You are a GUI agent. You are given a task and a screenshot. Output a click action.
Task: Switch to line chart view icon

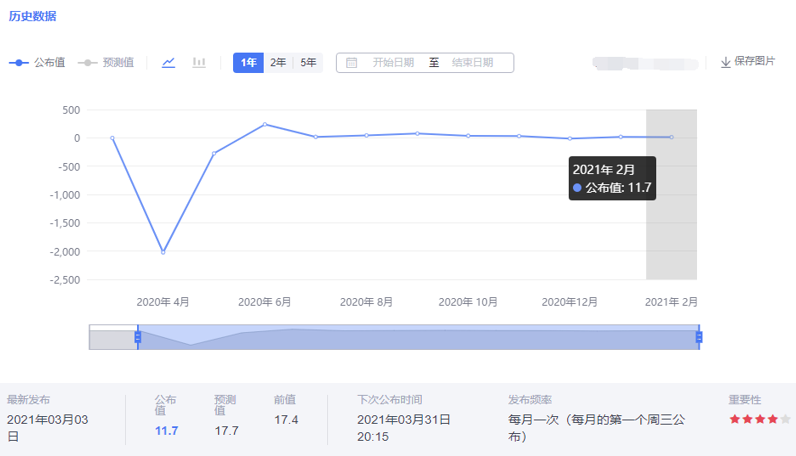169,62
